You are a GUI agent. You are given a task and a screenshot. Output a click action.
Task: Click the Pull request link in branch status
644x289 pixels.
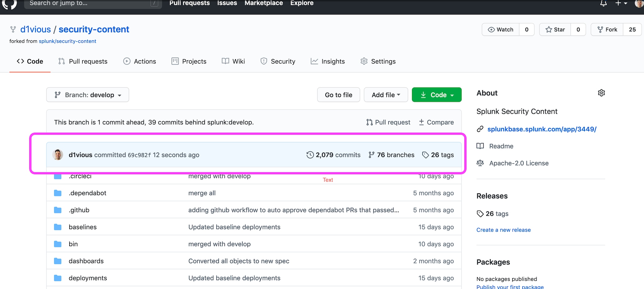388,122
